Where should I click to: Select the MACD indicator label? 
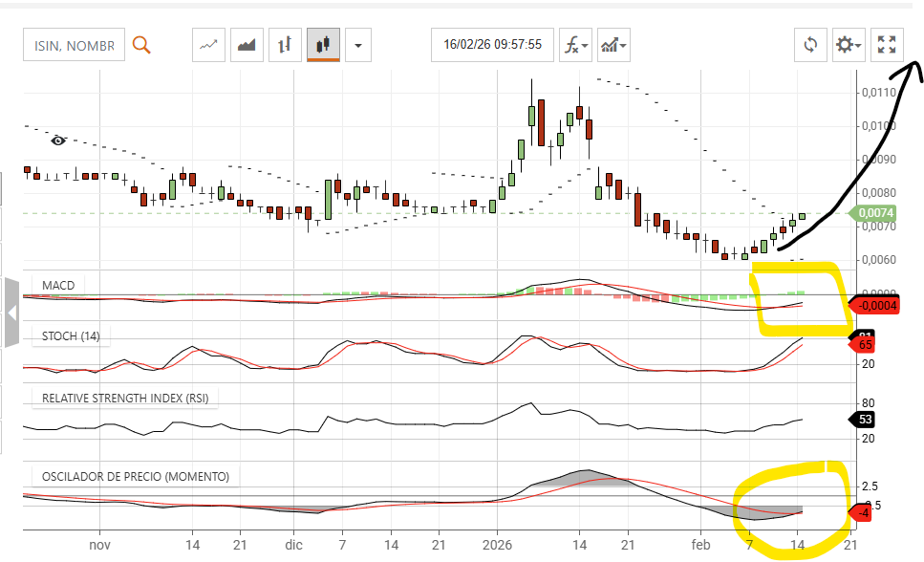(57, 285)
